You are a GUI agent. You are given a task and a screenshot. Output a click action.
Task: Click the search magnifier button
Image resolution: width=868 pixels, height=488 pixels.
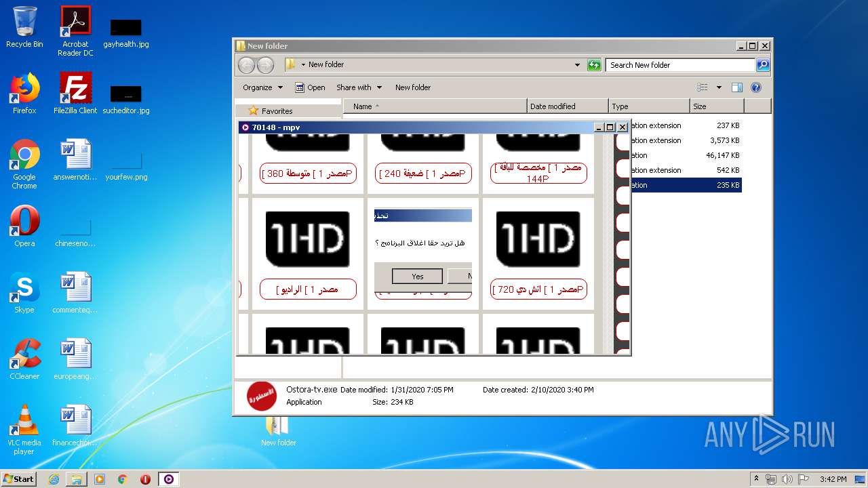coord(763,65)
